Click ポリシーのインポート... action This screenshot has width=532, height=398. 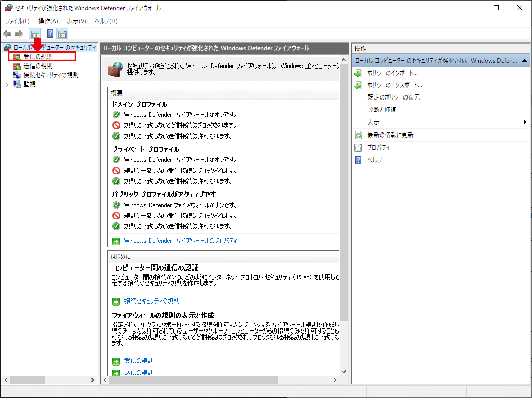click(392, 73)
